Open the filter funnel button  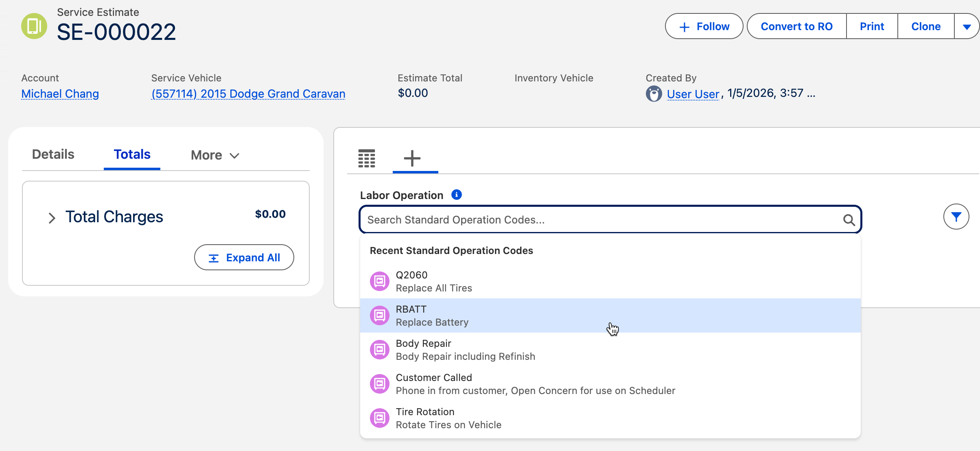[956, 217]
